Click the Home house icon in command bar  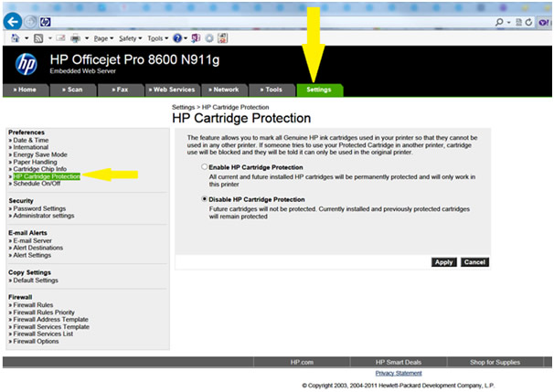pyautogui.click(x=16, y=38)
